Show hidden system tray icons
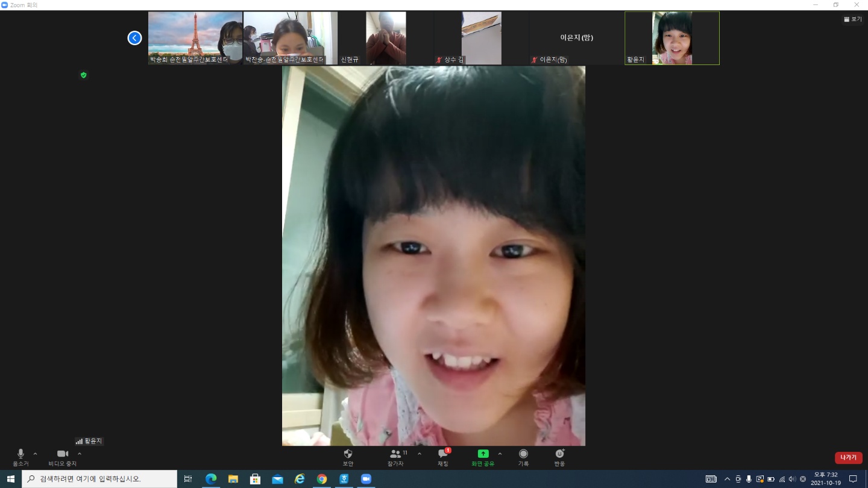868x488 pixels. (727, 479)
